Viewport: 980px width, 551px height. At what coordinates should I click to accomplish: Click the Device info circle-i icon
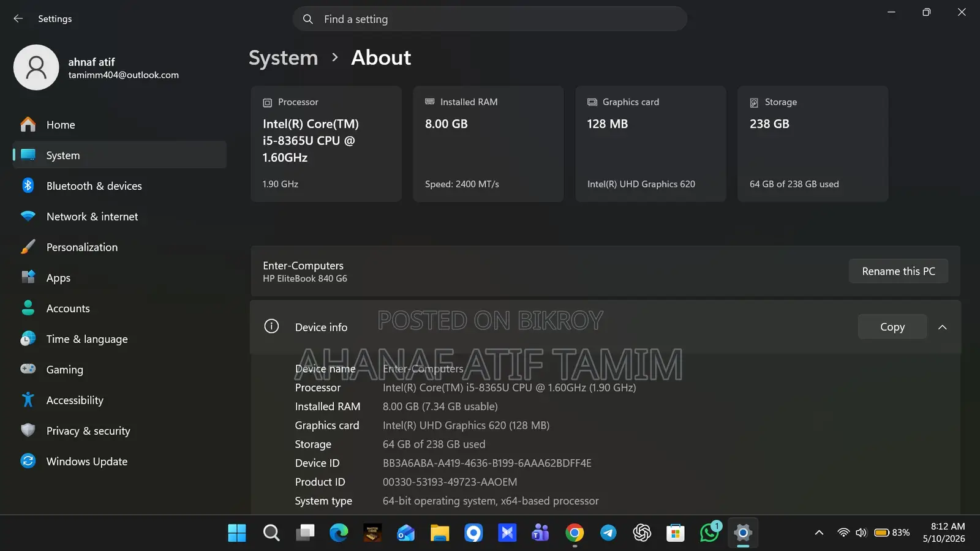[x=271, y=326]
